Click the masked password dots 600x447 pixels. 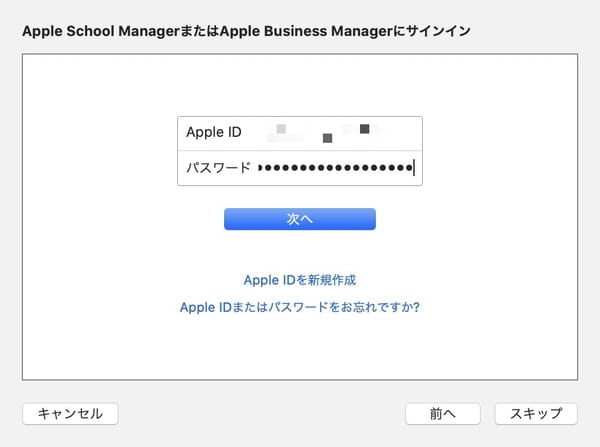(336, 168)
